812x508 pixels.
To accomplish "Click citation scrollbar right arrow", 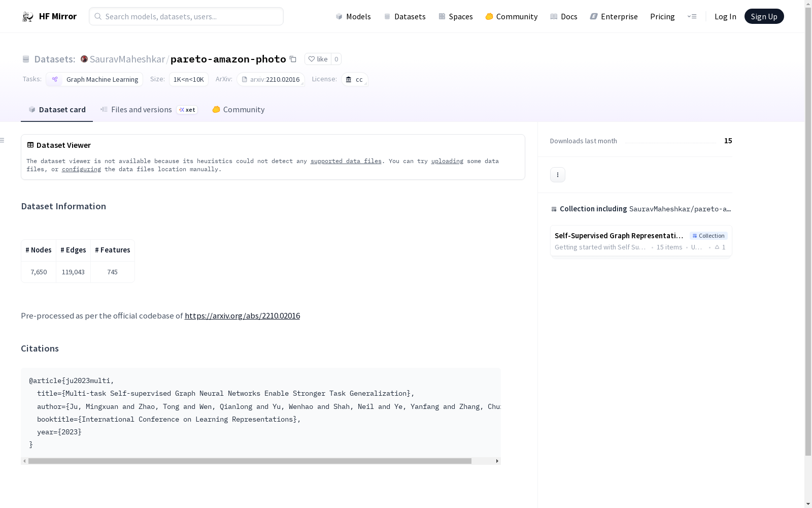I will click(497, 461).
